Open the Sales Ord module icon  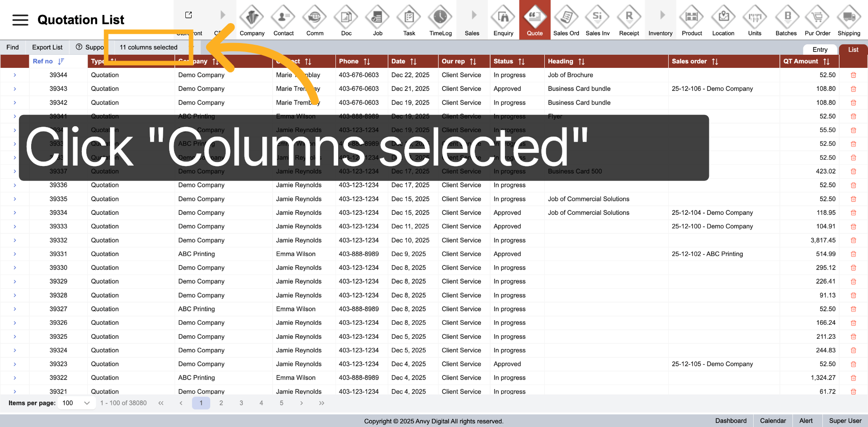[566, 18]
